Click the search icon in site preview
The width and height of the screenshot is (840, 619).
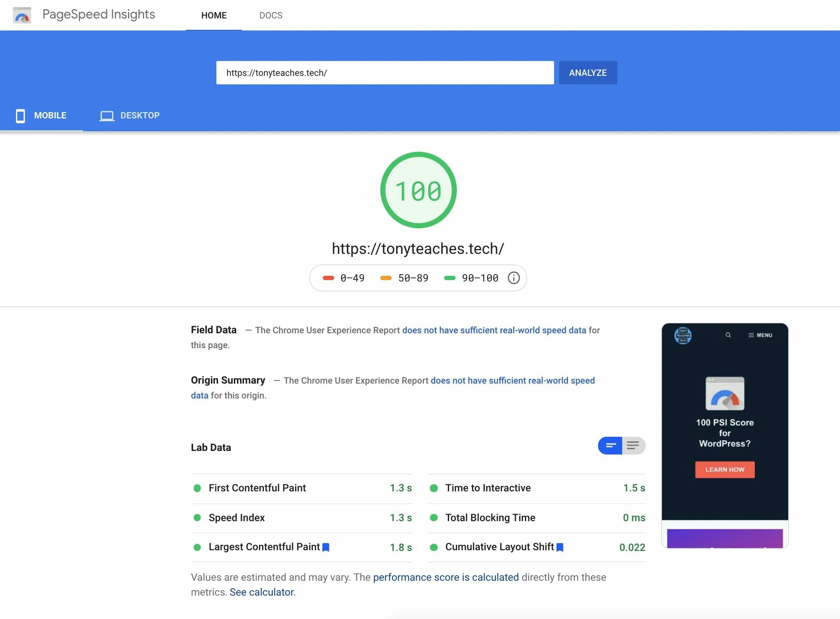pos(728,335)
